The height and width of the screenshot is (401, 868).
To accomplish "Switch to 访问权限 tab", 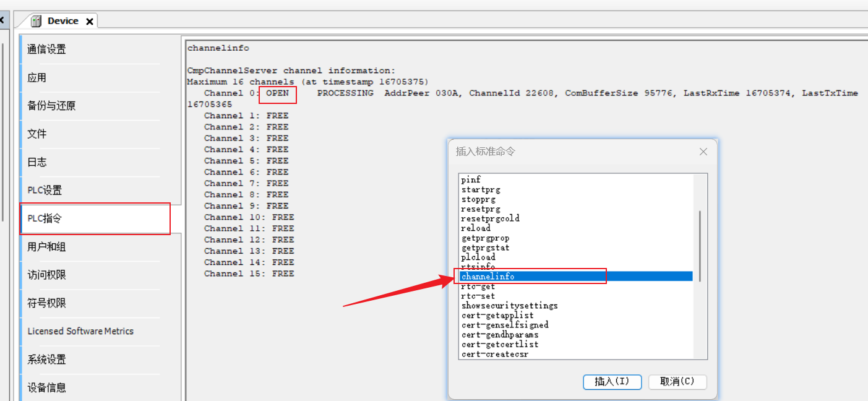I will [x=46, y=275].
